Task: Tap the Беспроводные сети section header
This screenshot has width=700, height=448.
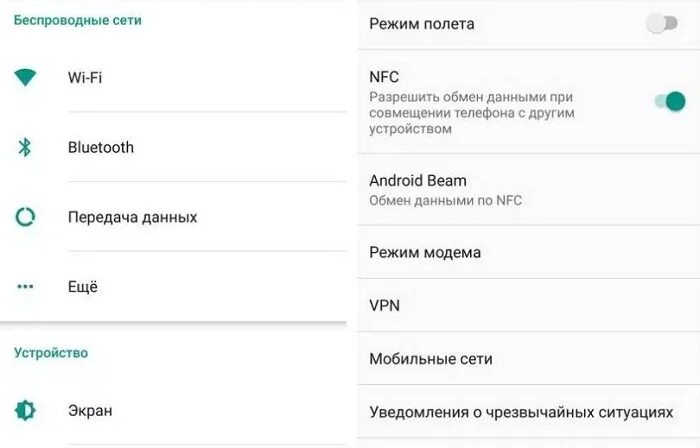Action: pos(77,20)
